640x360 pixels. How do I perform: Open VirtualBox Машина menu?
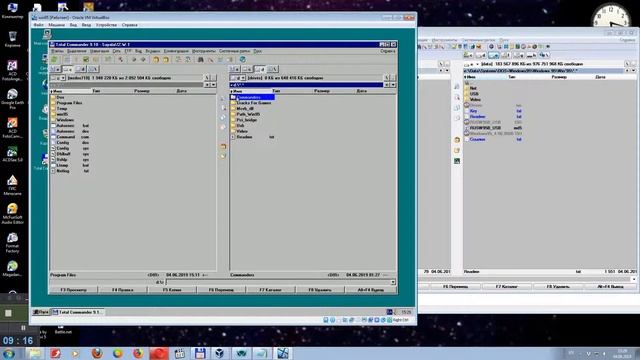[56, 25]
